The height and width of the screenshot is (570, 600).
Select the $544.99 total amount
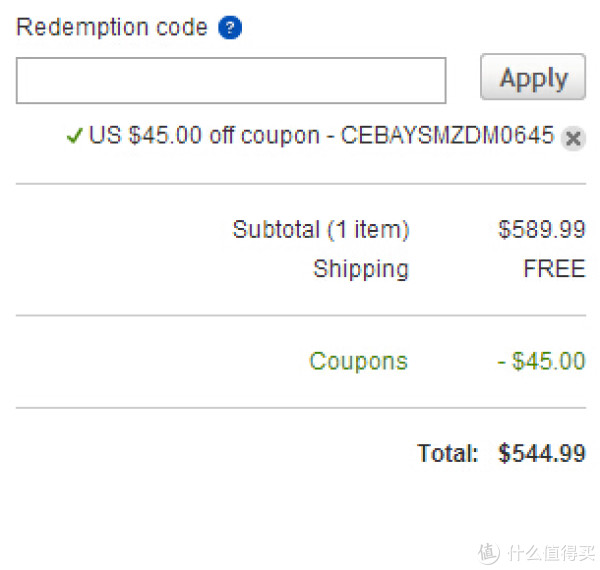pyautogui.click(x=542, y=453)
